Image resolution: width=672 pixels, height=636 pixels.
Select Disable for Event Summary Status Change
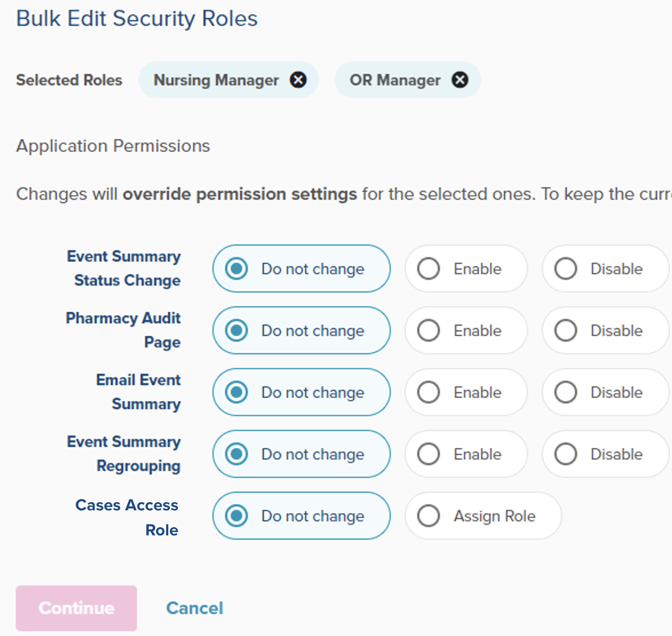coord(605,269)
